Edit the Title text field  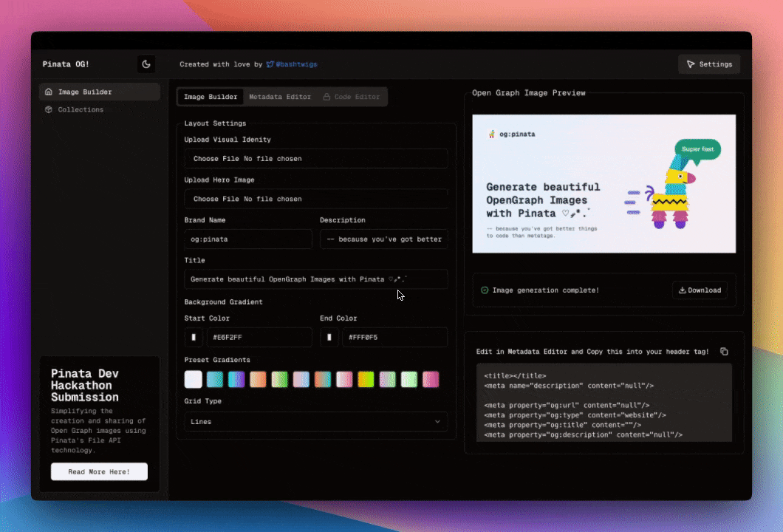click(315, 279)
